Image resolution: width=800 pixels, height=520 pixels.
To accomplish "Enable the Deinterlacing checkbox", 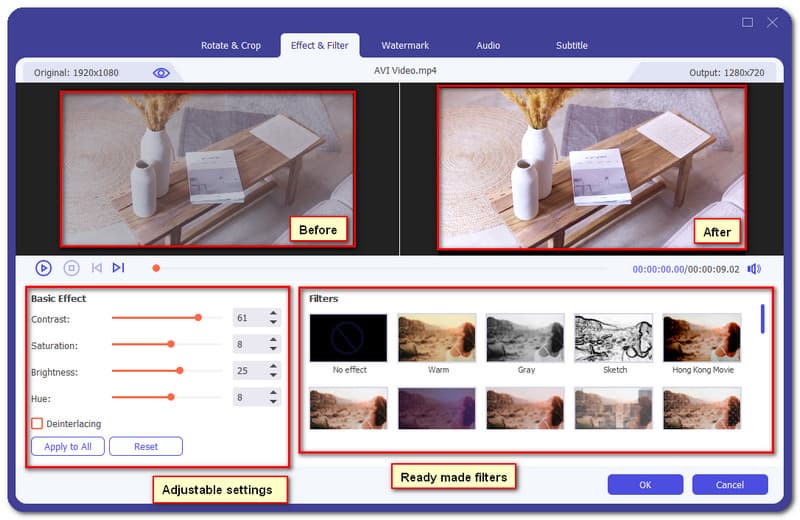I will tap(37, 424).
